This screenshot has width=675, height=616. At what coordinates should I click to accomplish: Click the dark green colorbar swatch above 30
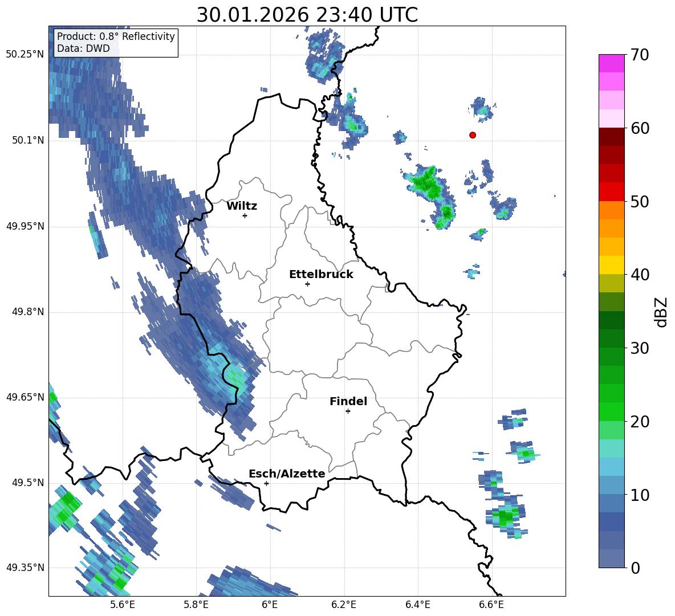pos(611,338)
